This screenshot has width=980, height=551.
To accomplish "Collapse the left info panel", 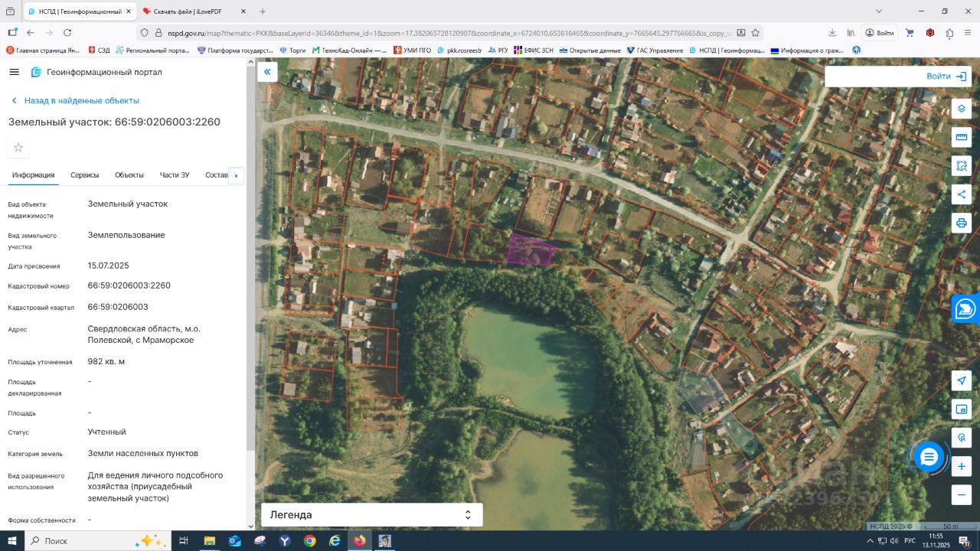I will (x=267, y=72).
